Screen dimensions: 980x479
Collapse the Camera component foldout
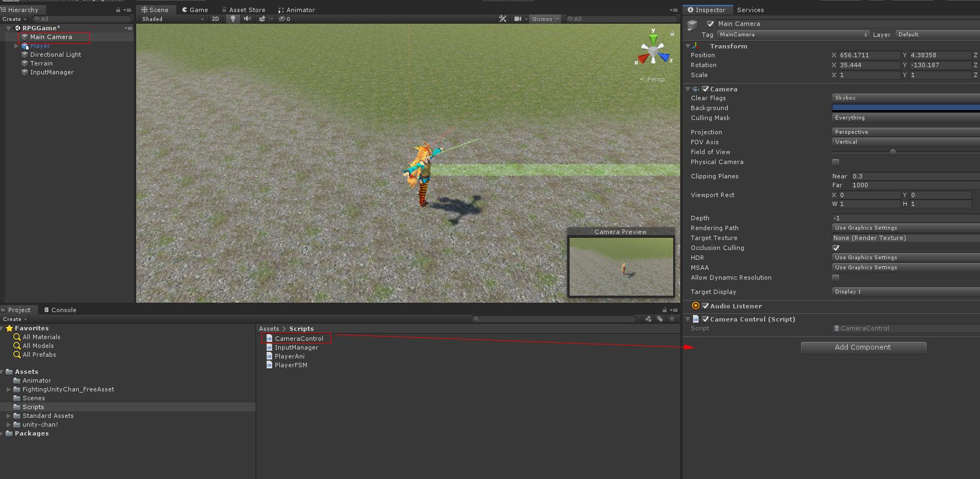tap(687, 89)
